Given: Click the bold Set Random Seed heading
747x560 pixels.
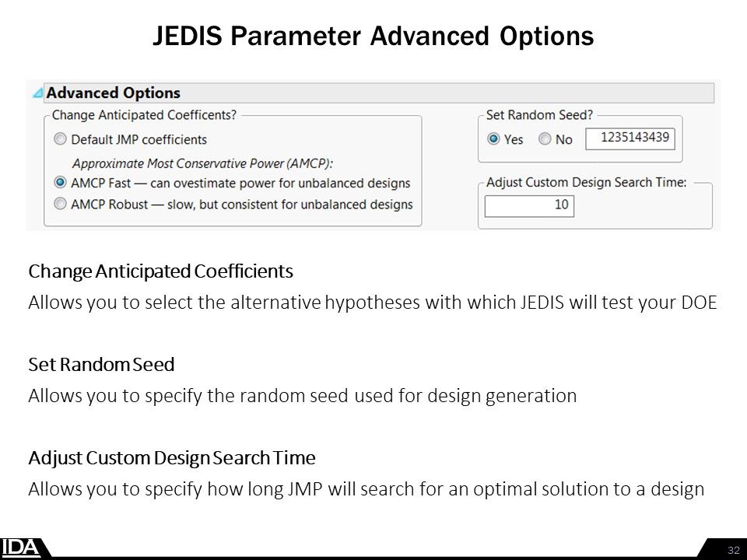Looking at the screenshot, I should (102, 364).
